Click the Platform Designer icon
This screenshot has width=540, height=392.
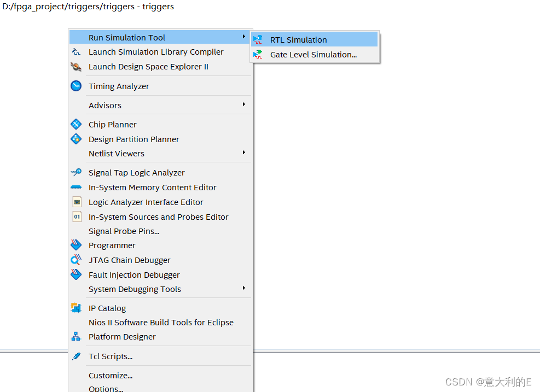tap(76, 337)
